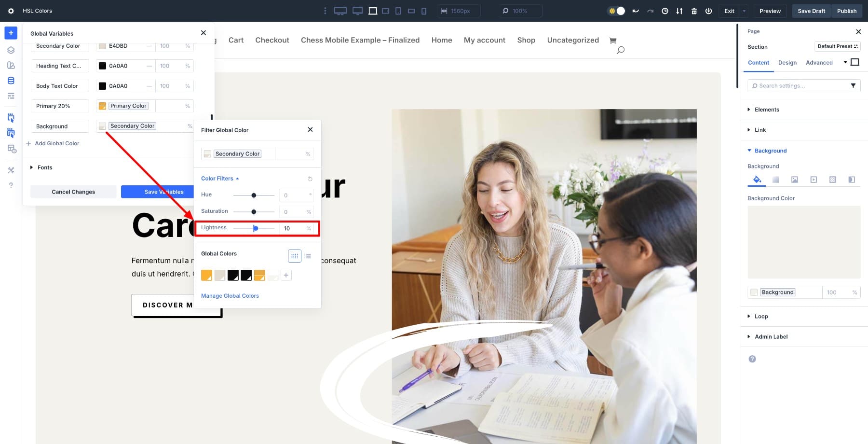Switch to the Design tab

pos(787,62)
